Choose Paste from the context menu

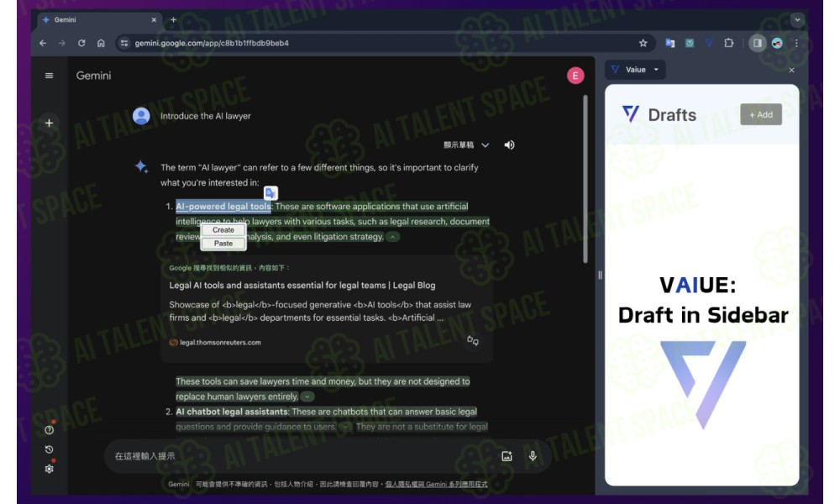(223, 243)
